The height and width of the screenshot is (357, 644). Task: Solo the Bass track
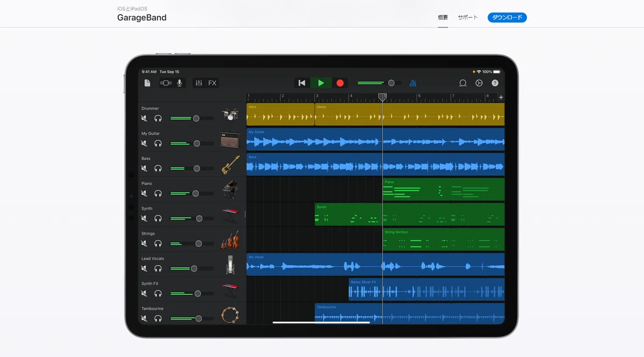158,168
